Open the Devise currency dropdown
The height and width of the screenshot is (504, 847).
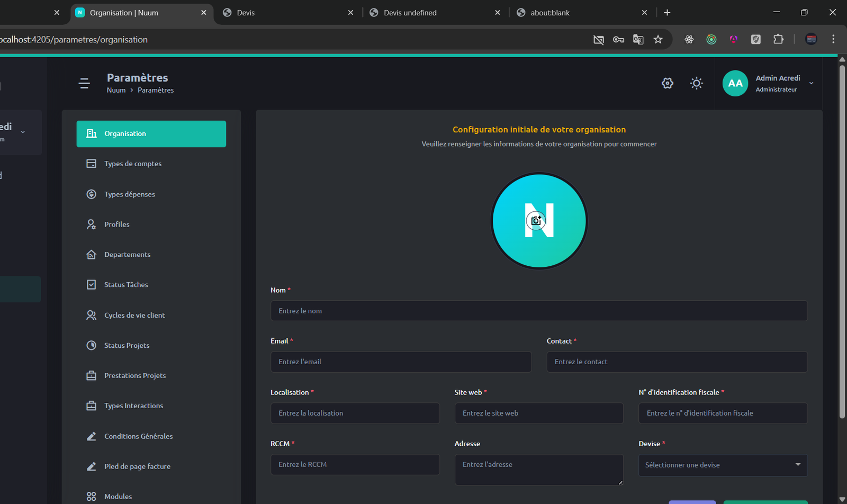pos(723,465)
